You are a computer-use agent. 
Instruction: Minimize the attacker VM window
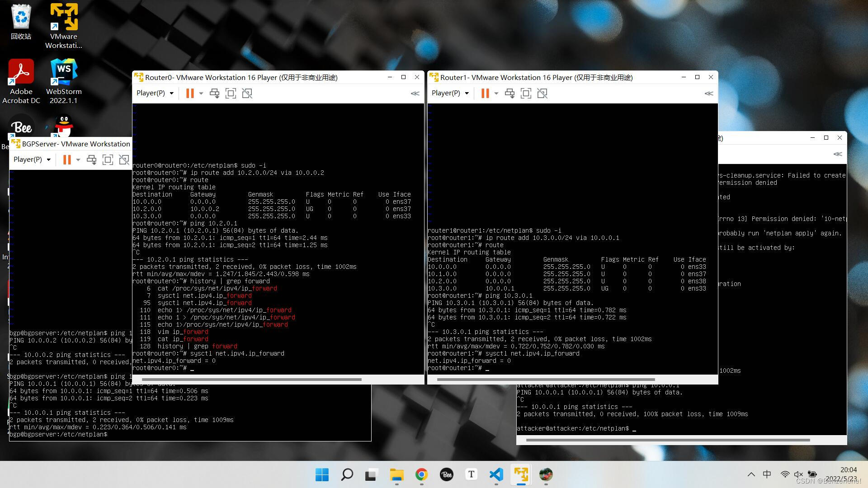(x=812, y=138)
